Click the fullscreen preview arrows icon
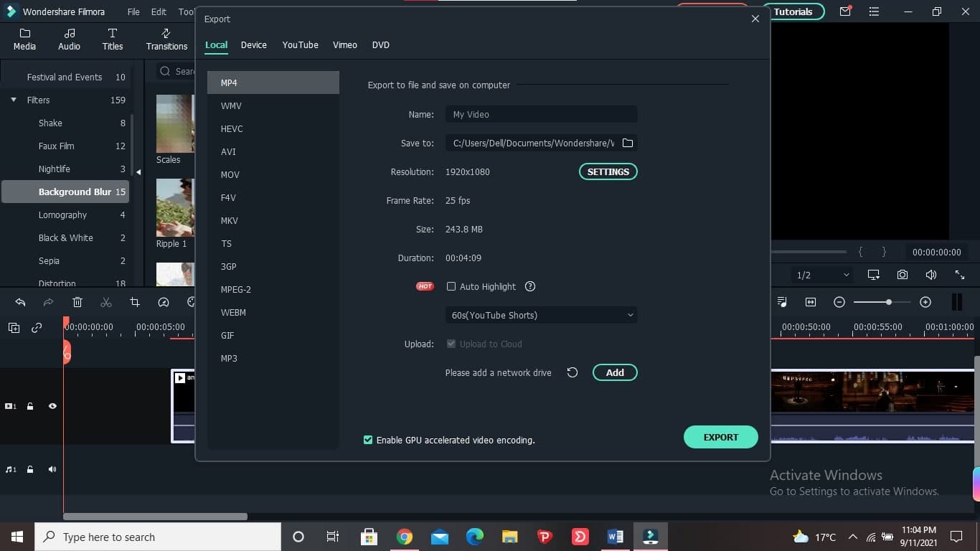The height and width of the screenshot is (551, 980). coord(960,275)
